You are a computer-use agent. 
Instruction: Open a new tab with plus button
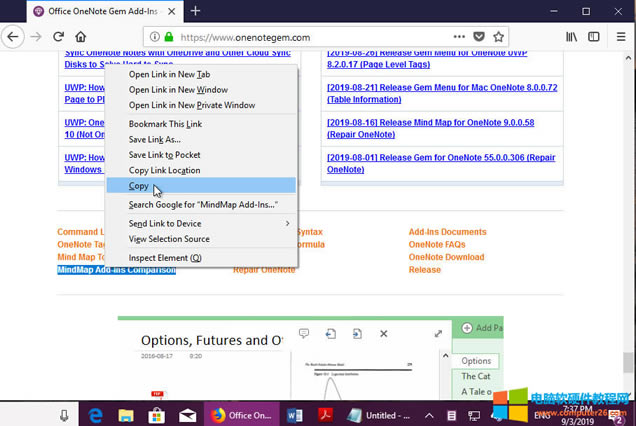tap(196, 10)
